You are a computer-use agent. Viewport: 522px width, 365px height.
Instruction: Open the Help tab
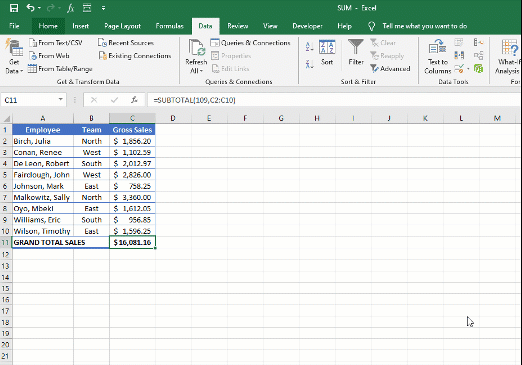point(344,26)
